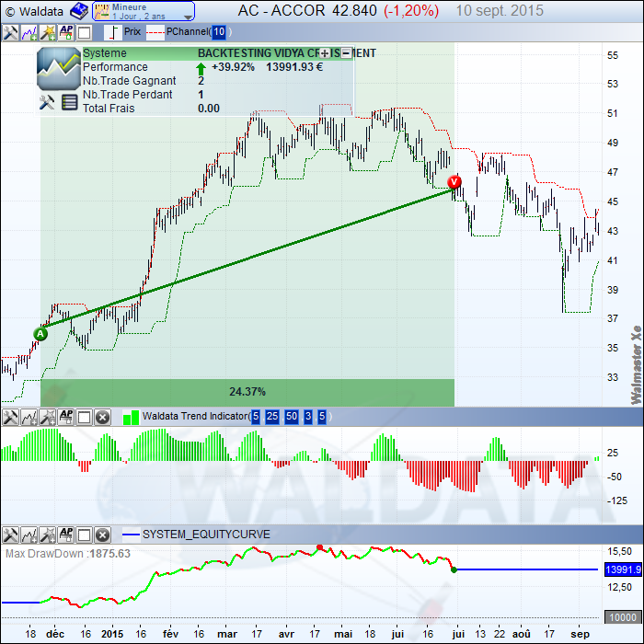The width and height of the screenshot is (644, 644).
Task: Click the 13991.9 equity value label
Action: (x=623, y=569)
